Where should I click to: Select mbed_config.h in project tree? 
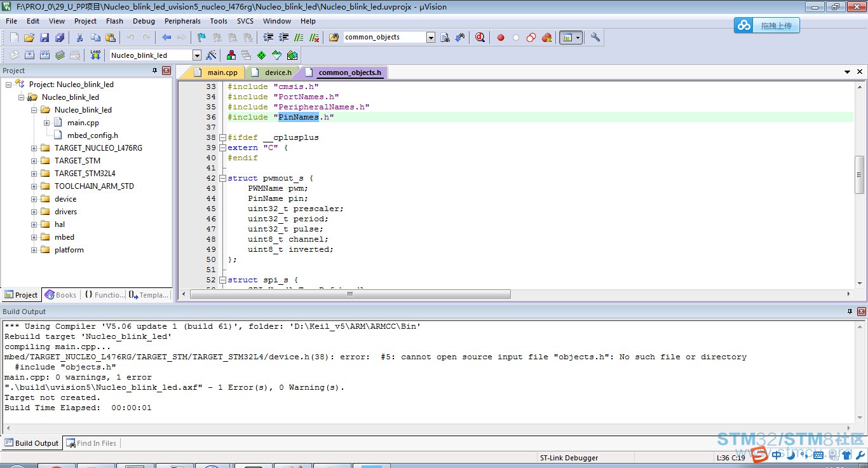pos(93,135)
